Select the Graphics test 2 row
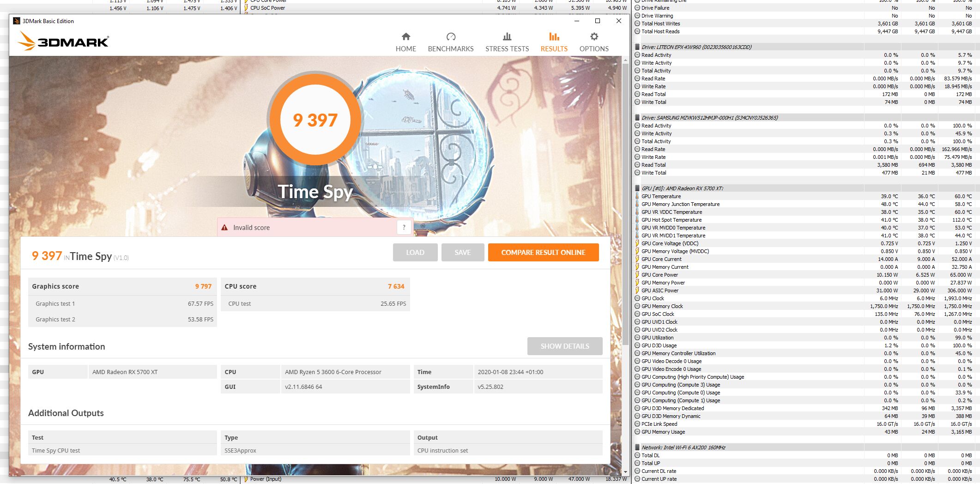 [122, 319]
